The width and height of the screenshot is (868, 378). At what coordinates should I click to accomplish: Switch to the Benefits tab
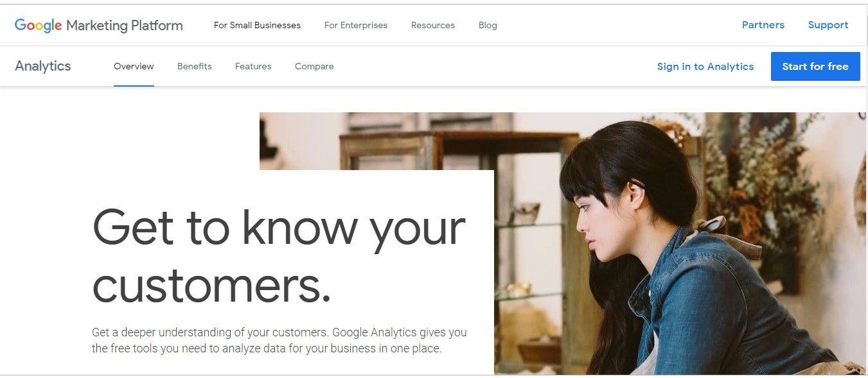195,66
